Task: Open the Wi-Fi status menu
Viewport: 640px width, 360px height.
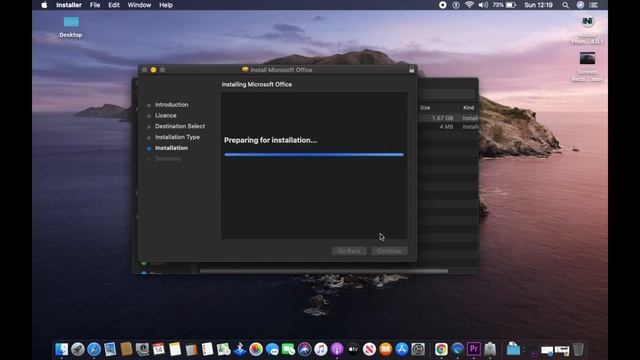Action: pos(469,5)
